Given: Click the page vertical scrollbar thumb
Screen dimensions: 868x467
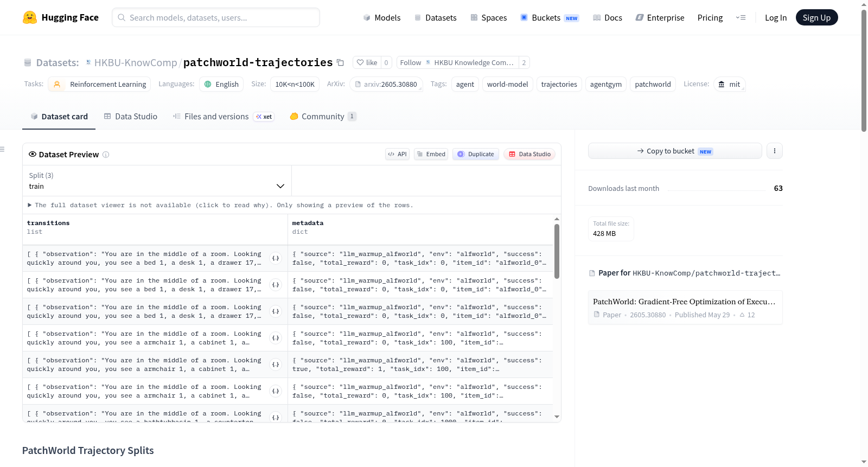Looking at the screenshot, I should pyautogui.click(x=864, y=71).
